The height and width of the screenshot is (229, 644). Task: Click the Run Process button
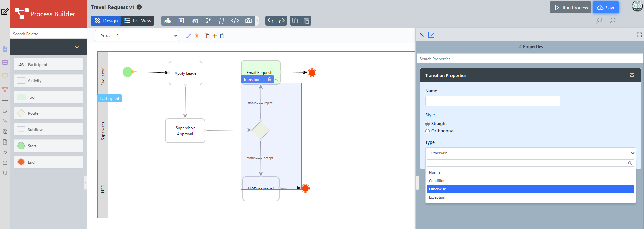(570, 8)
